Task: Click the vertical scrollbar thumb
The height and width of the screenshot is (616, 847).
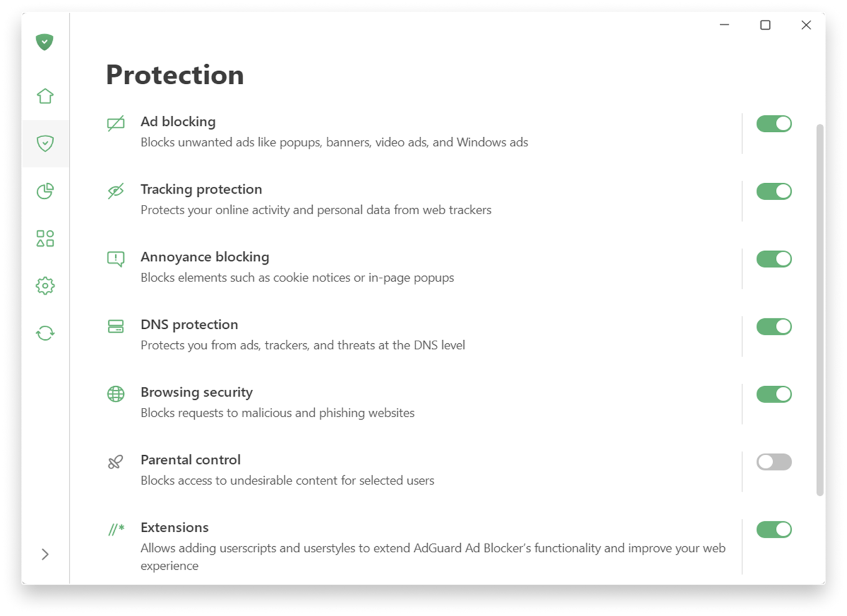Action: (820, 310)
